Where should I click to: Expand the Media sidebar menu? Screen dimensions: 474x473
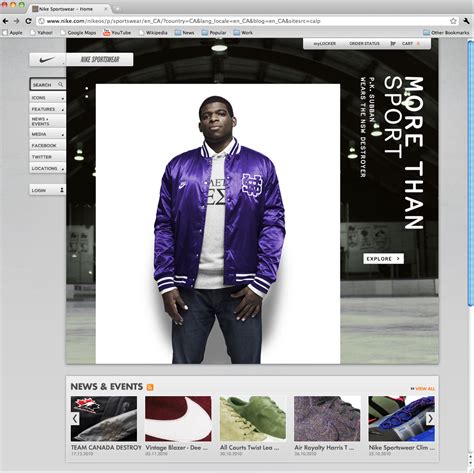point(48,134)
